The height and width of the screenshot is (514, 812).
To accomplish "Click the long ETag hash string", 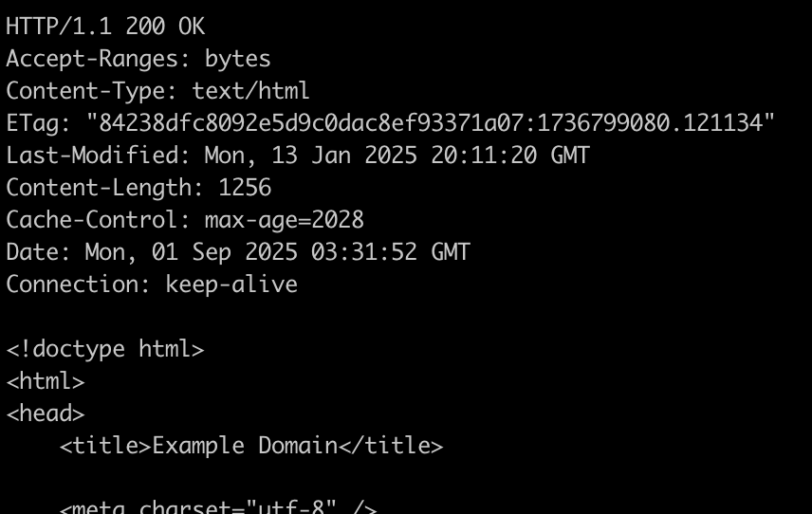I will tap(431, 123).
